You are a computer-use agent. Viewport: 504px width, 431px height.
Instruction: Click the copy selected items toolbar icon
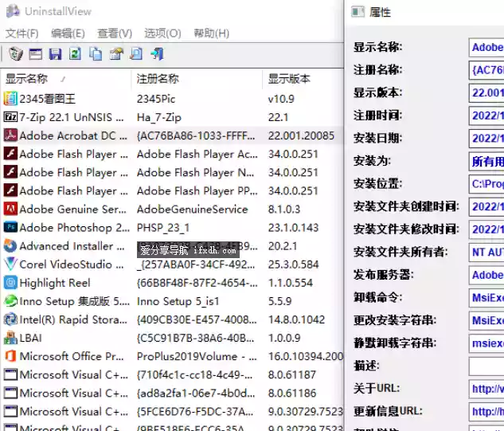coord(96,53)
